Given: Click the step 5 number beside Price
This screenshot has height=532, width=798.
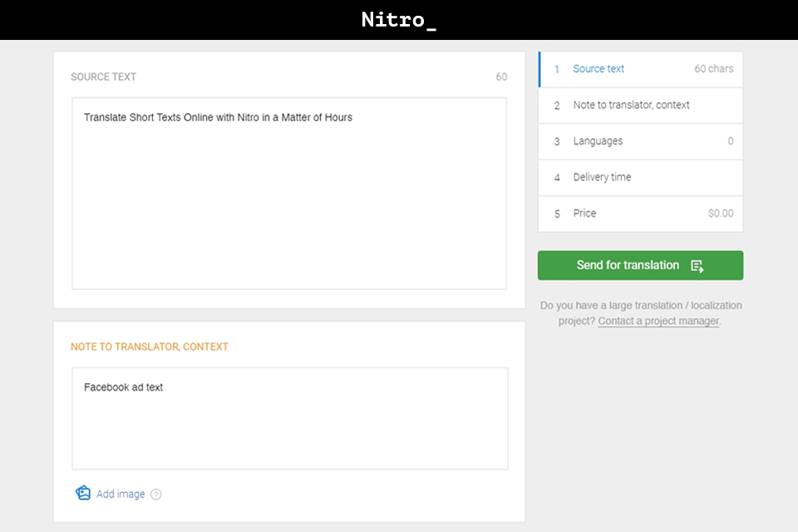Looking at the screenshot, I should (556, 214).
